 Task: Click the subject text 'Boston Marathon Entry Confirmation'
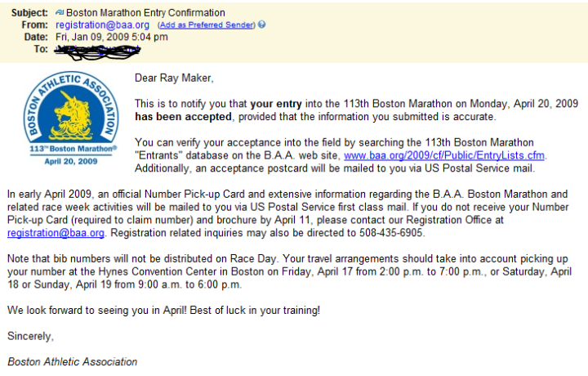[x=145, y=13]
